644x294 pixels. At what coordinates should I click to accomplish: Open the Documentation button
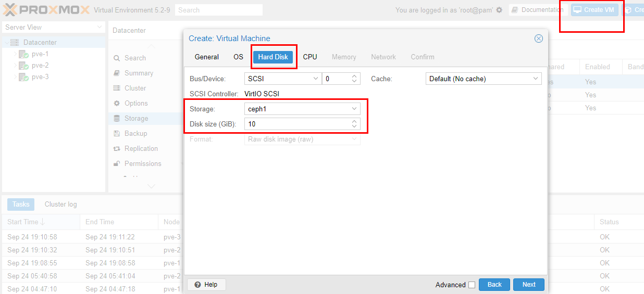(x=538, y=10)
